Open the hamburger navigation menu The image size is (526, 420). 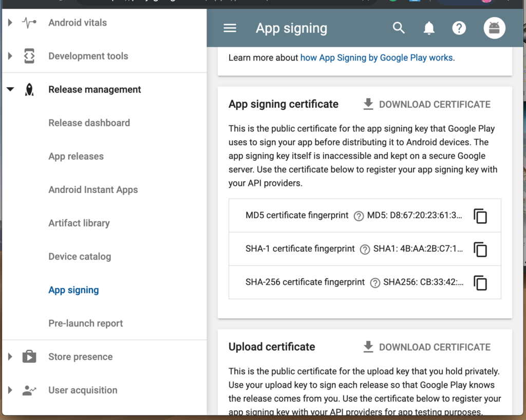coord(230,28)
